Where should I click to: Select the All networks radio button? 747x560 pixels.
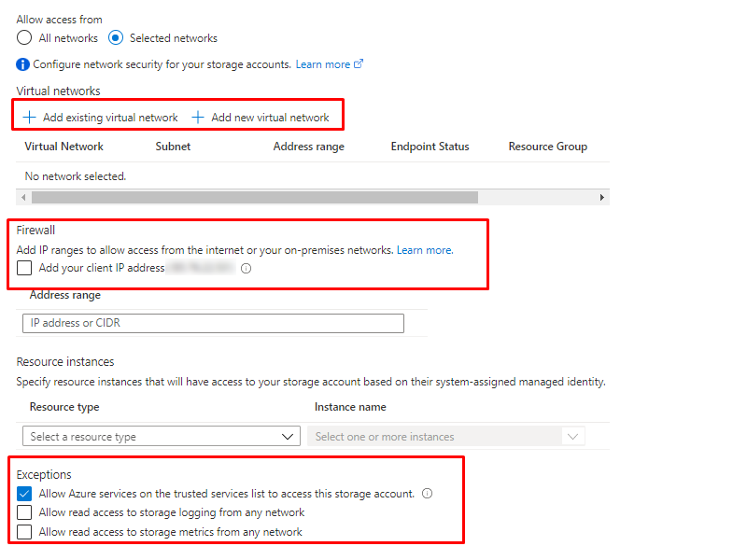(x=24, y=38)
